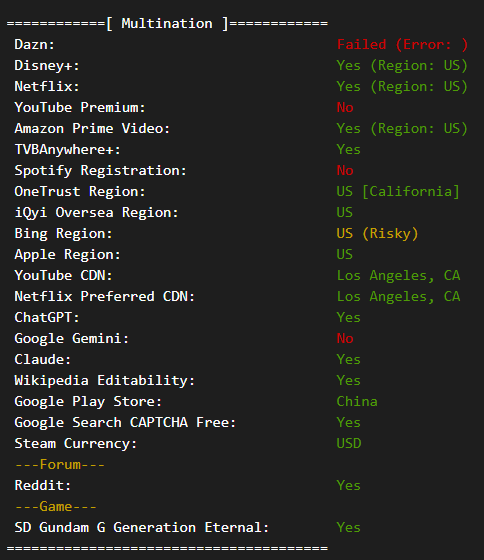Screen dimensions: 484x560
Task: Click the YouTube Premium No result
Action: 345,108
